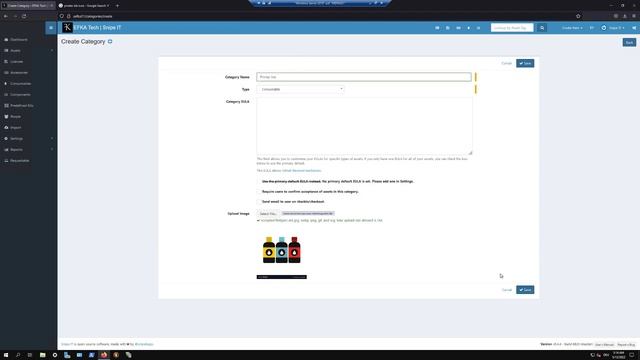Click the Consumables droplet icon in top navbar
The image size is (640, 360).
pos(469,28)
